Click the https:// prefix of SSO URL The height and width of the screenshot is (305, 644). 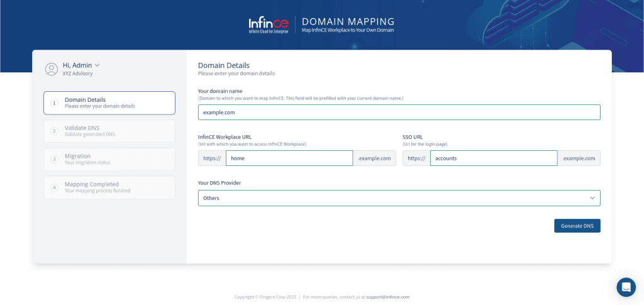coord(416,158)
